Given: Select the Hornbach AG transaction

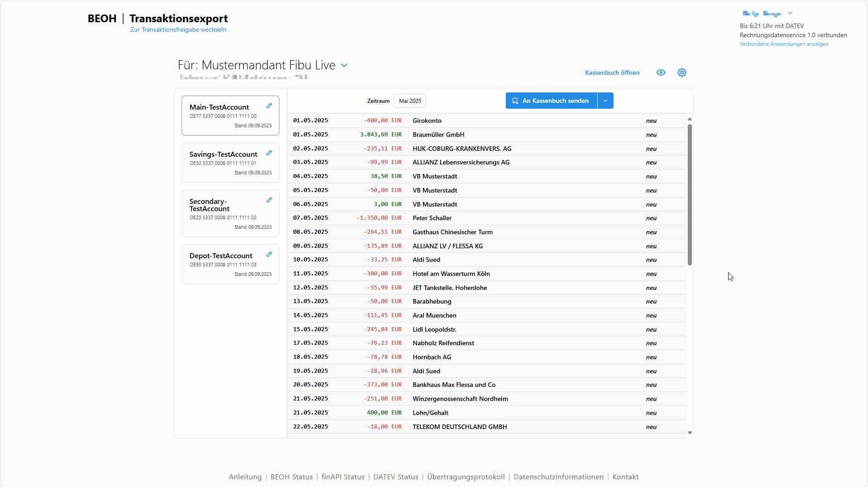Looking at the screenshot, I should (x=487, y=357).
